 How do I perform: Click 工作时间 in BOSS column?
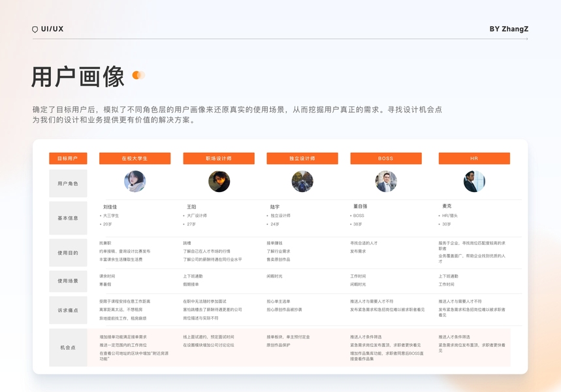(358, 276)
